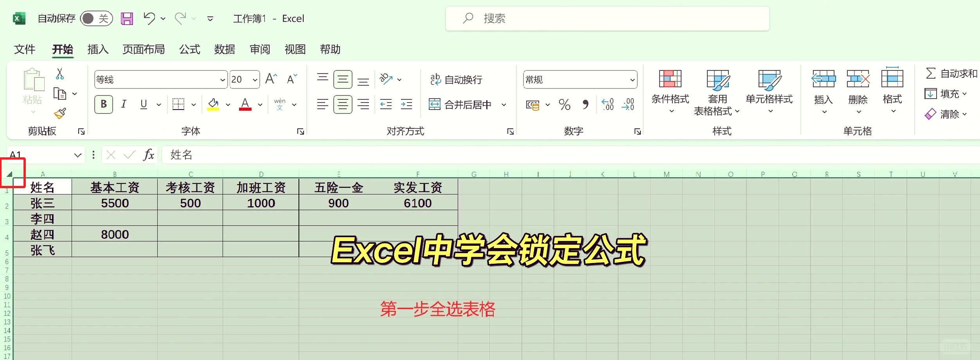Open the 字体 dialog launcher
This screenshot has width=980, height=360.
point(300,131)
